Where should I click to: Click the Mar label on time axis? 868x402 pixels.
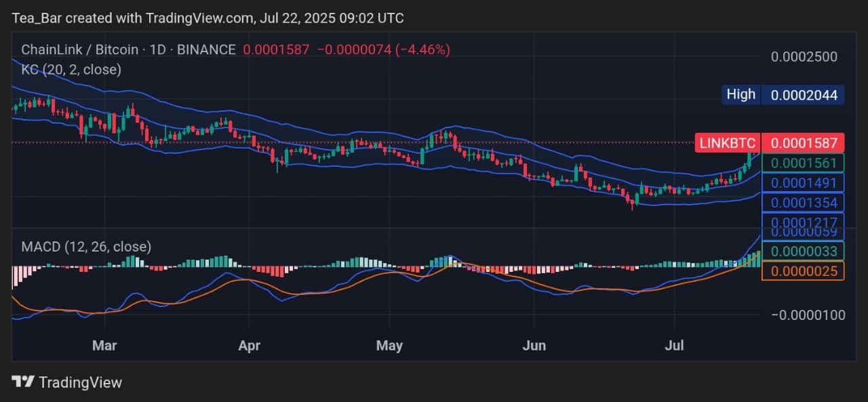tap(104, 345)
